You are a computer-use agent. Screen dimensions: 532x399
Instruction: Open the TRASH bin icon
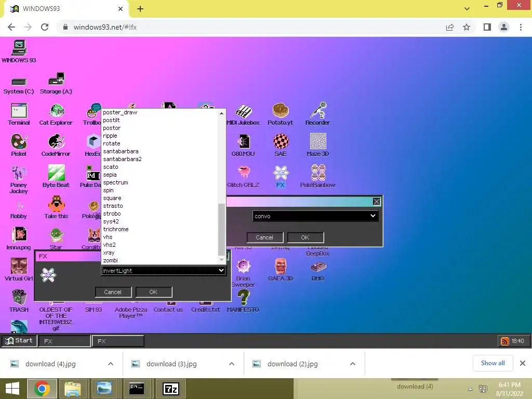19,297
